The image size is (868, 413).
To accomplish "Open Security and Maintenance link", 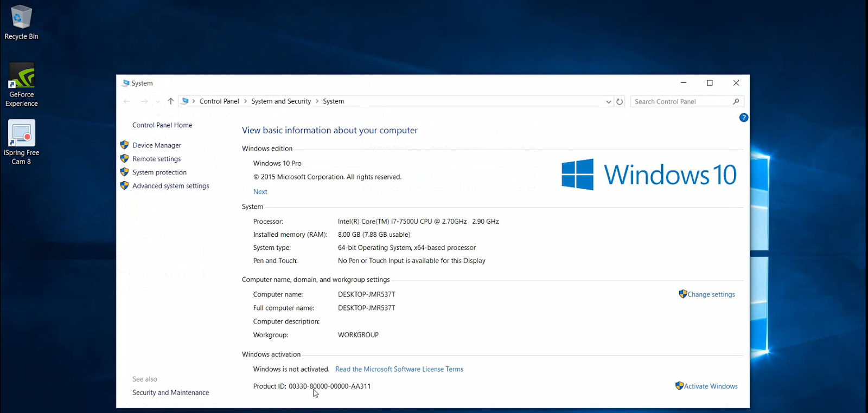I will [x=171, y=392].
